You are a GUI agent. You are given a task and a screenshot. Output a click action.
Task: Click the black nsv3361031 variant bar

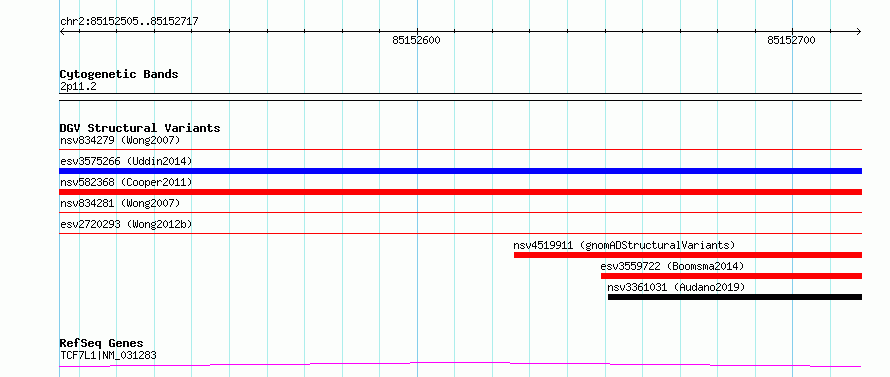735,297
